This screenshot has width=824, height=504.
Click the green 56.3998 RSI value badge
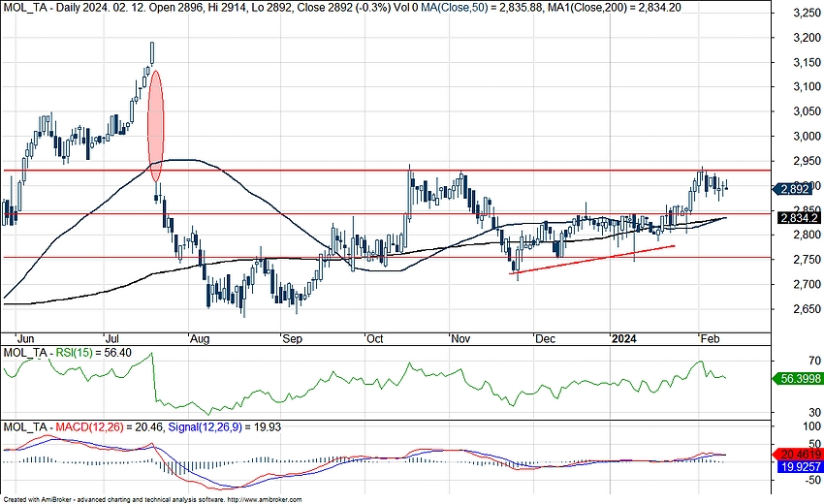pos(801,379)
